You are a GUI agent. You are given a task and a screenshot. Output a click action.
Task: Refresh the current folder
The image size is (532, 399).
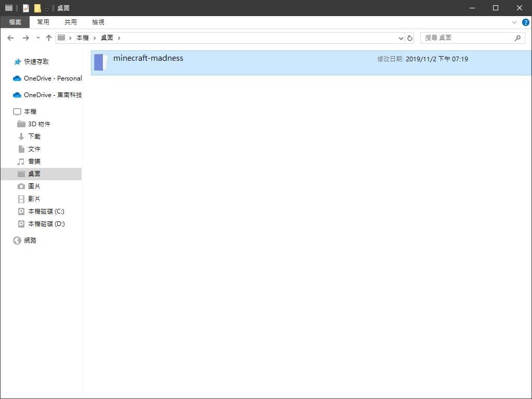[x=410, y=38]
